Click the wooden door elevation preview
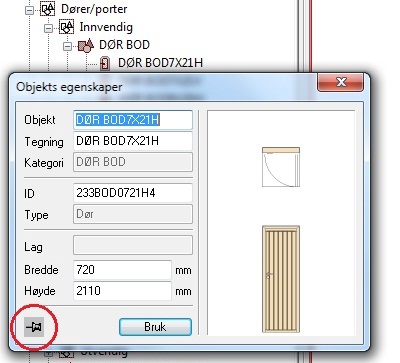The image size is (400, 363). (x=281, y=279)
